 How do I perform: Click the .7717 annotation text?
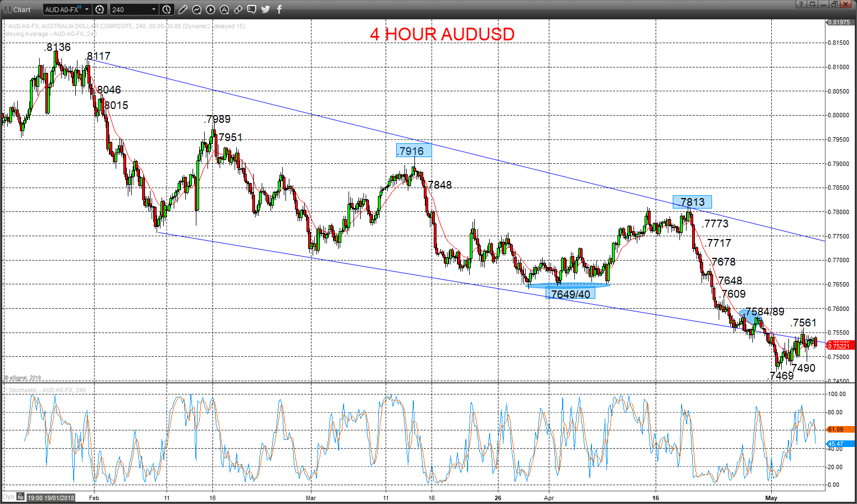[x=718, y=243]
